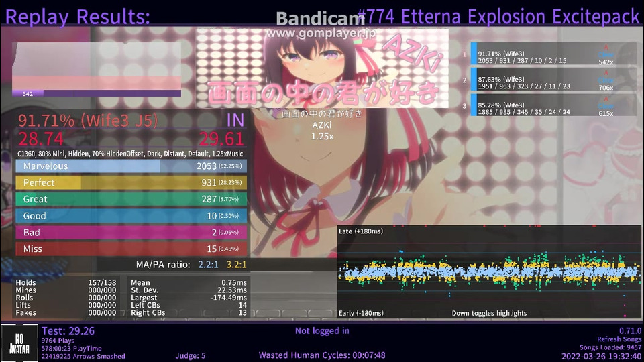Click the 29.61 rating value
Image resolution: width=644 pixels, height=362 pixels.
click(x=222, y=139)
